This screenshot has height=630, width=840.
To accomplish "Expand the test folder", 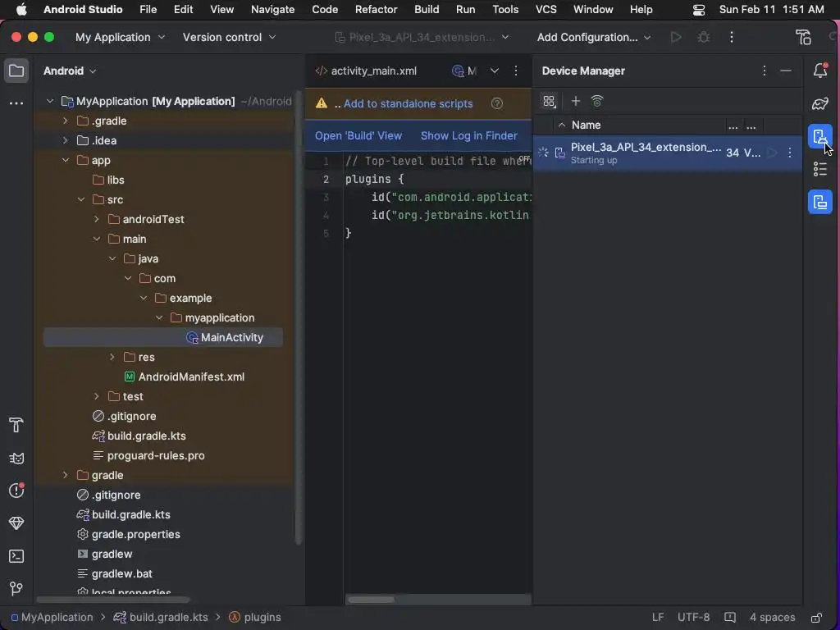I will tap(97, 396).
